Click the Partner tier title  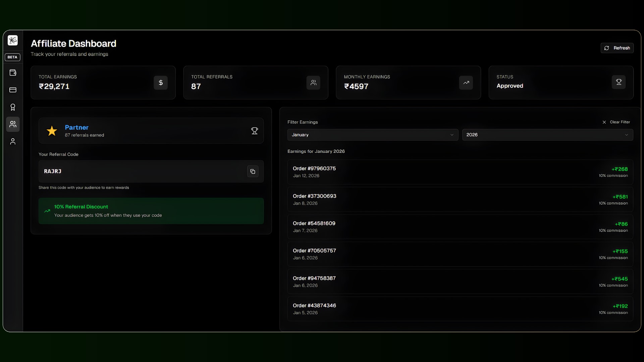point(76,127)
